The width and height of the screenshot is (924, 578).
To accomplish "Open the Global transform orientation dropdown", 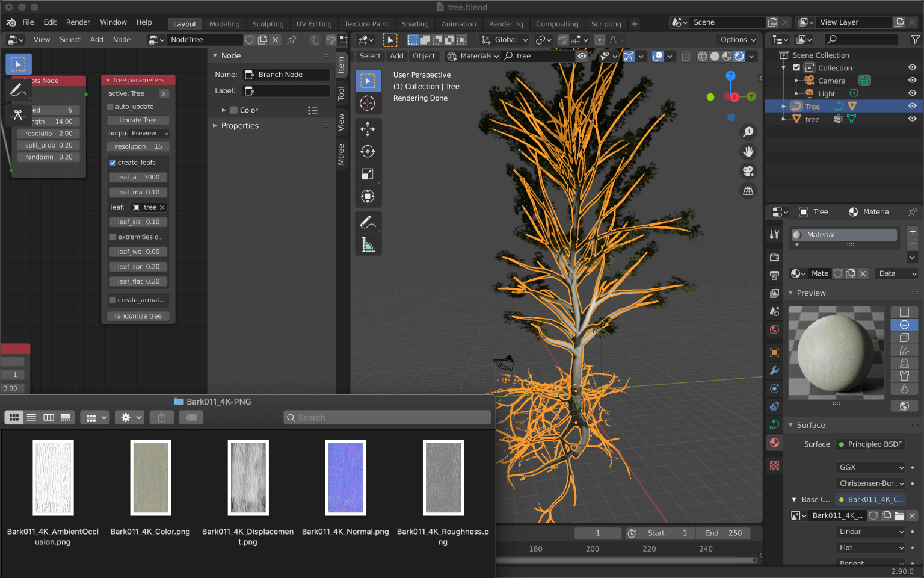I will 503,39.
